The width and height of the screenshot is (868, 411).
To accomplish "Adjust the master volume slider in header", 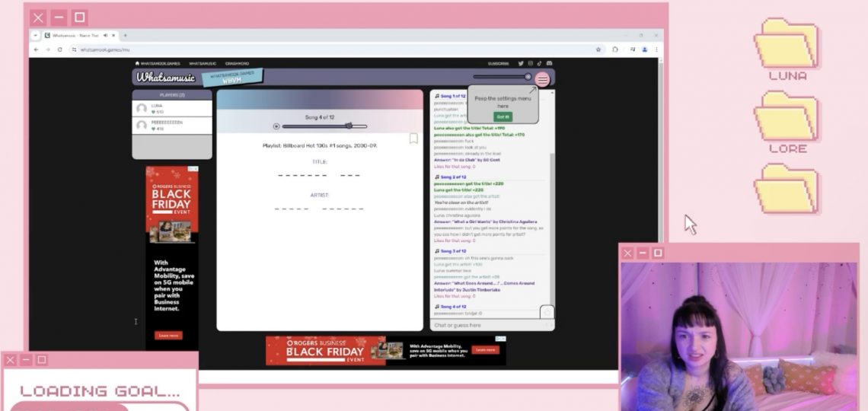I will coord(527,76).
